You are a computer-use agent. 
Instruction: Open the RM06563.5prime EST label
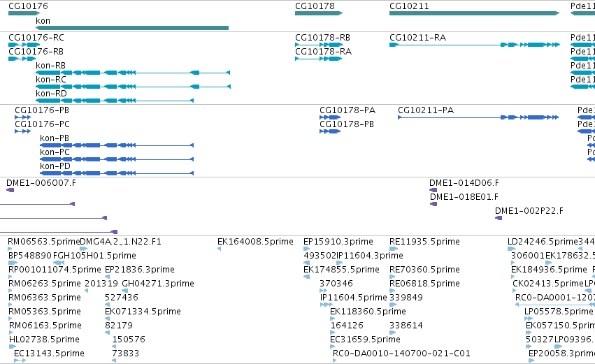44,242
